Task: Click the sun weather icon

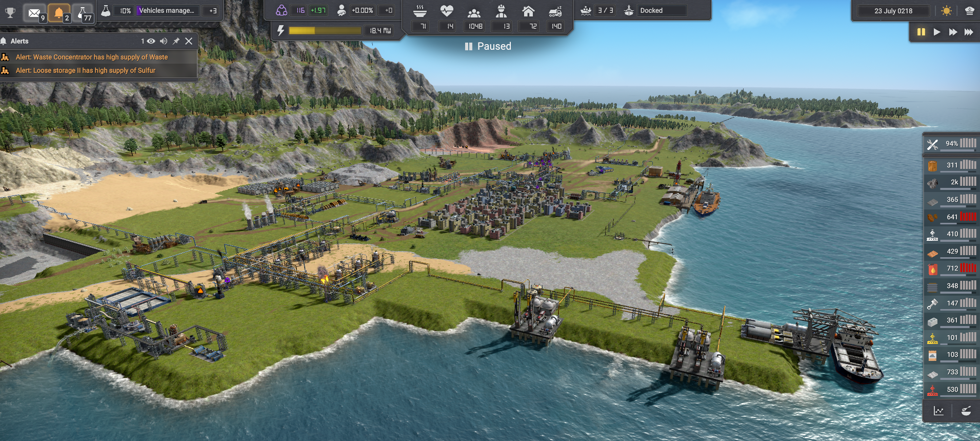Action: click(x=947, y=11)
